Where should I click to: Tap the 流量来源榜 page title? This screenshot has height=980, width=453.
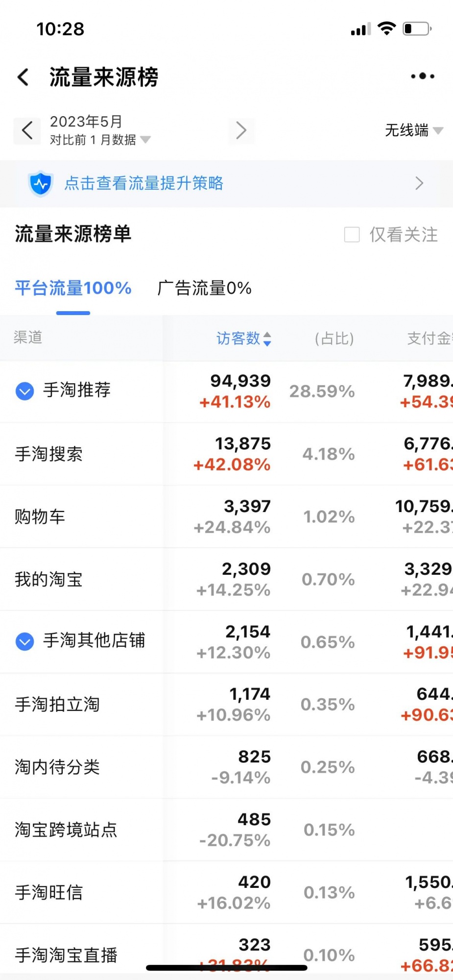(104, 77)
